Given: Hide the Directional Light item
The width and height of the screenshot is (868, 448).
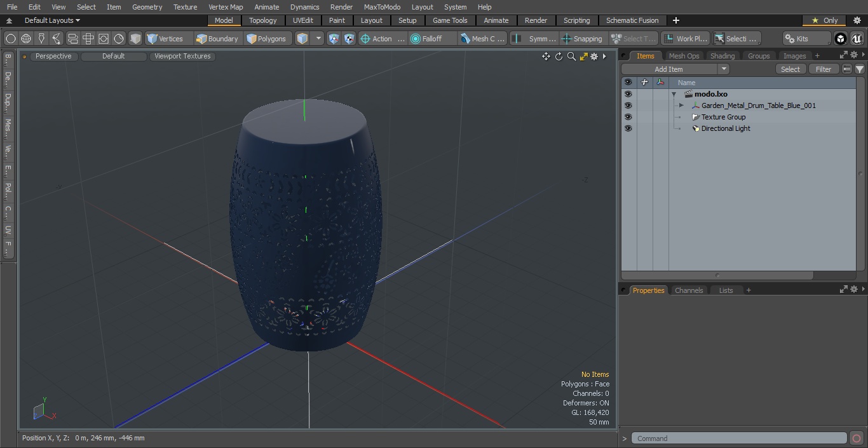Looking at the screenshot, I should pos(628,128).
